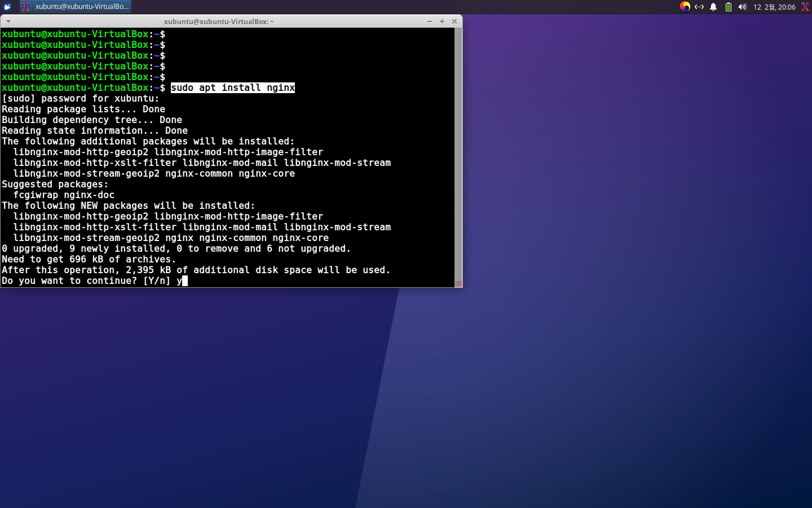Click 'Building dependency tree... Done' line
The height and width of the screenshot is (508, 812).
click(92, 120)
